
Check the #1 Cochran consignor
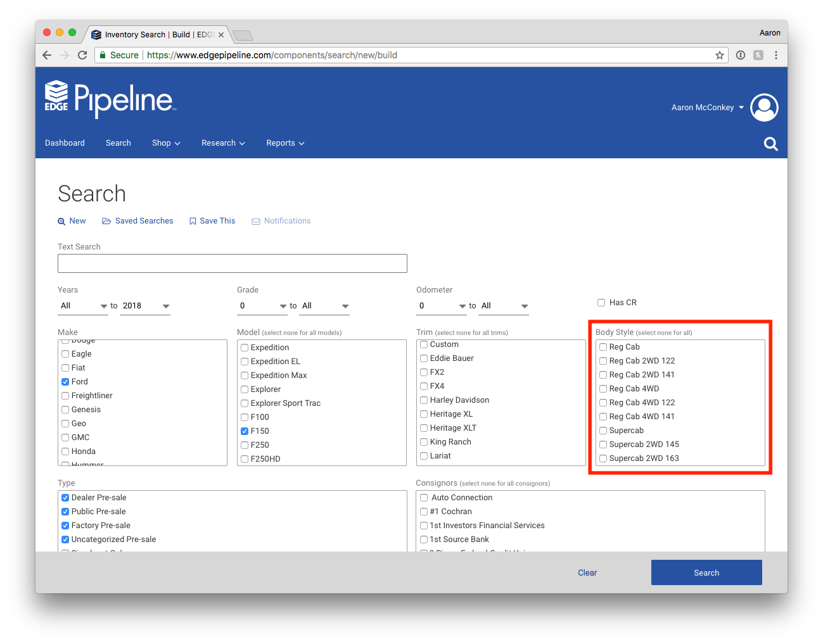[424, 512]
